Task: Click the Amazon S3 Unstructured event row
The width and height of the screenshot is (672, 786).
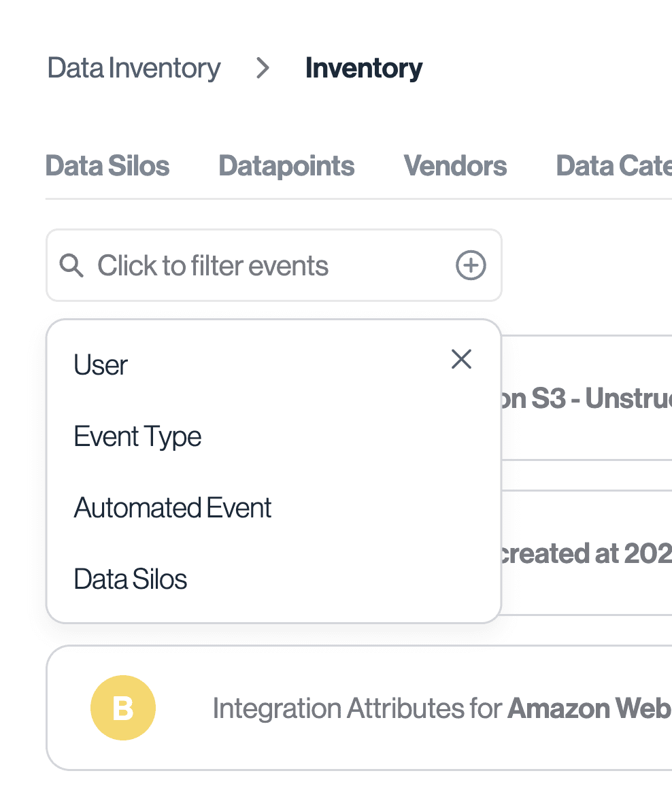Action: click(592, 399)
